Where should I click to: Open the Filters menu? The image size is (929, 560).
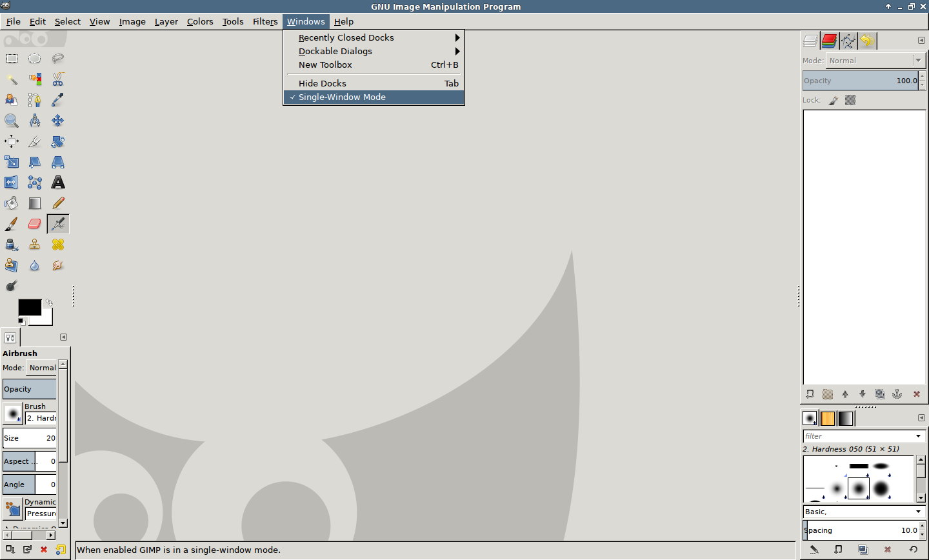pyautogui.click(x=265, y=22)
